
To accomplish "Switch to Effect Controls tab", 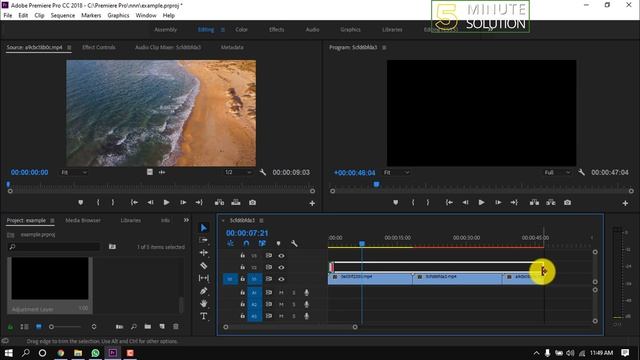I will pos(99,47).
